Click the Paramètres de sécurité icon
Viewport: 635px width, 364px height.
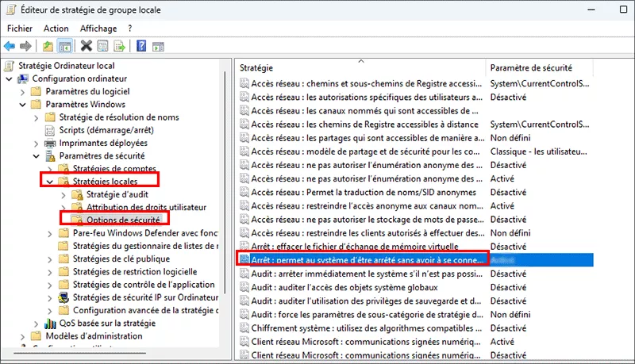click(x=50, y=156)
